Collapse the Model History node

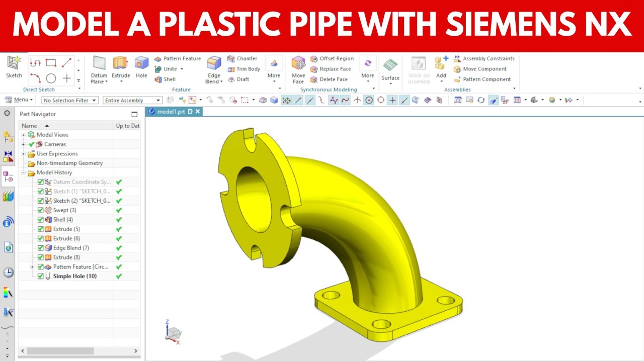click(23, 172)
